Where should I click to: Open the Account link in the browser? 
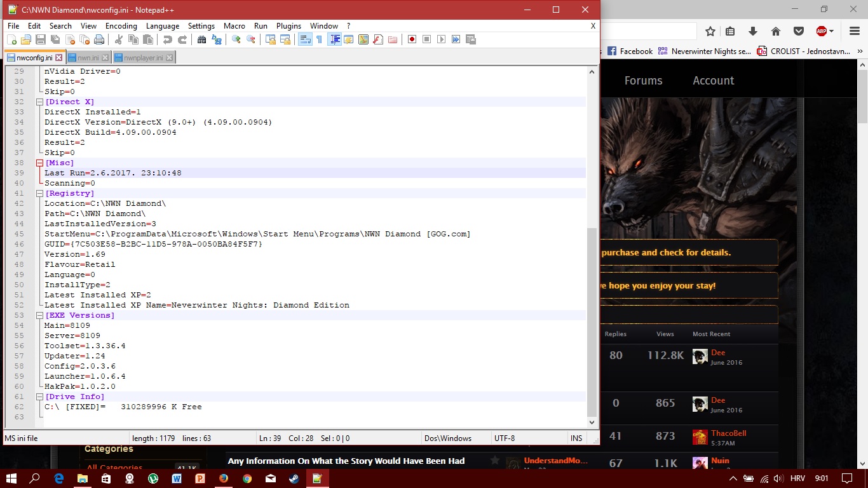click(714, 81)
